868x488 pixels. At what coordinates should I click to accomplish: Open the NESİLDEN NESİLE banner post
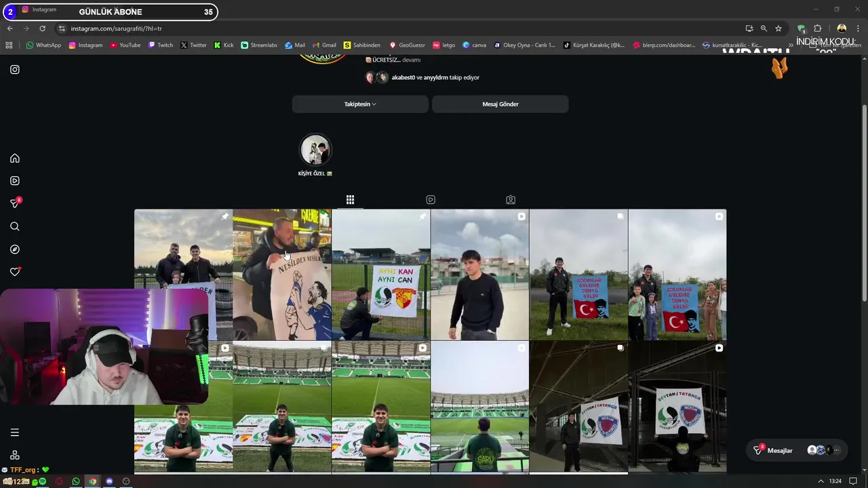(x=282, y=274)
